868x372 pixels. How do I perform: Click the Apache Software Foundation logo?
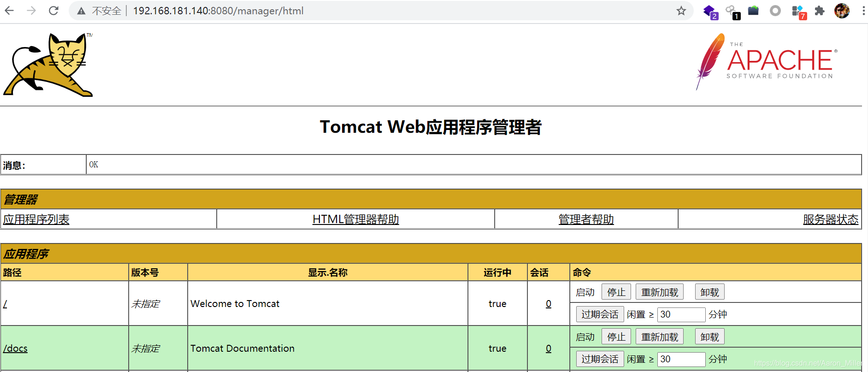point(767,62)
